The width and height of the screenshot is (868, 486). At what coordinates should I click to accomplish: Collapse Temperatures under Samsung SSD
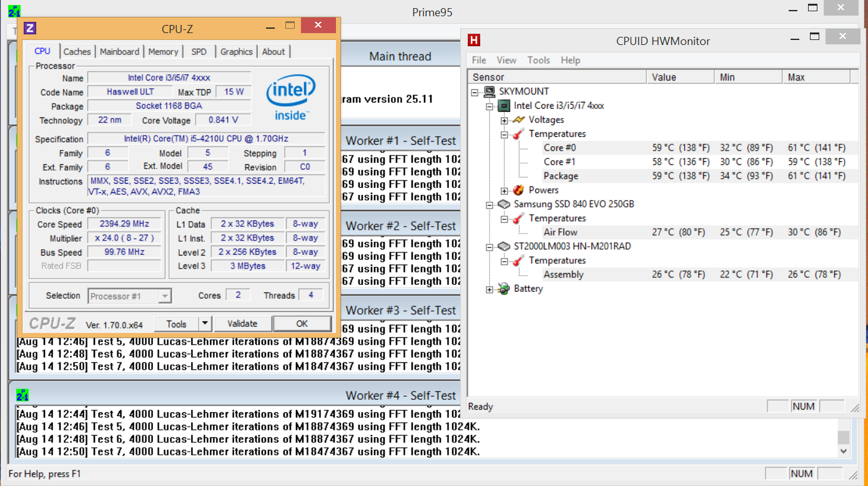504,219
